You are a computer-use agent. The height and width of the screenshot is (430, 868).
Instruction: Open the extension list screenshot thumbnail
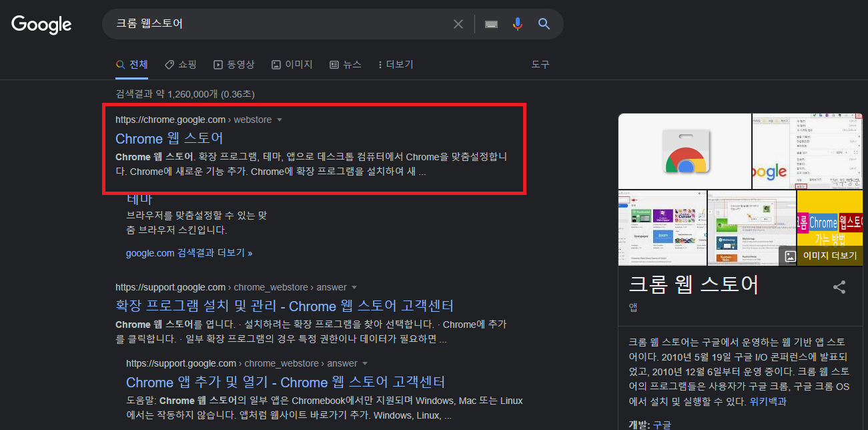click(662, 228)
